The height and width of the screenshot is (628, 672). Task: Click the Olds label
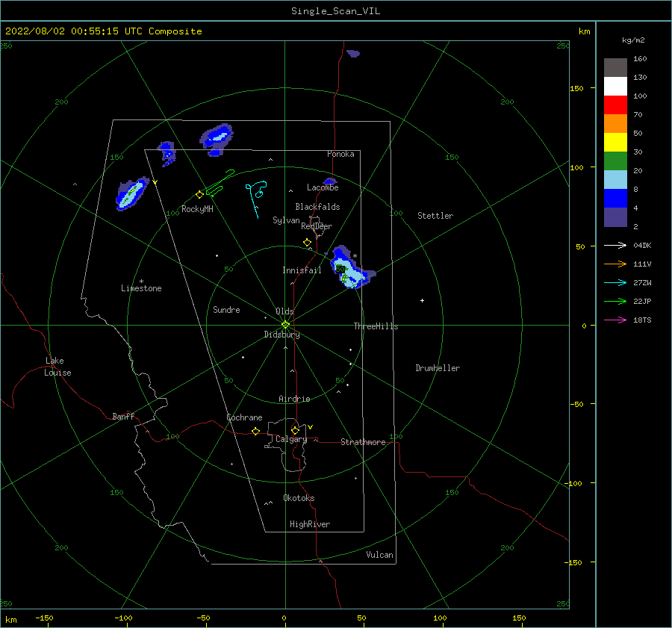tap(284, 311)
